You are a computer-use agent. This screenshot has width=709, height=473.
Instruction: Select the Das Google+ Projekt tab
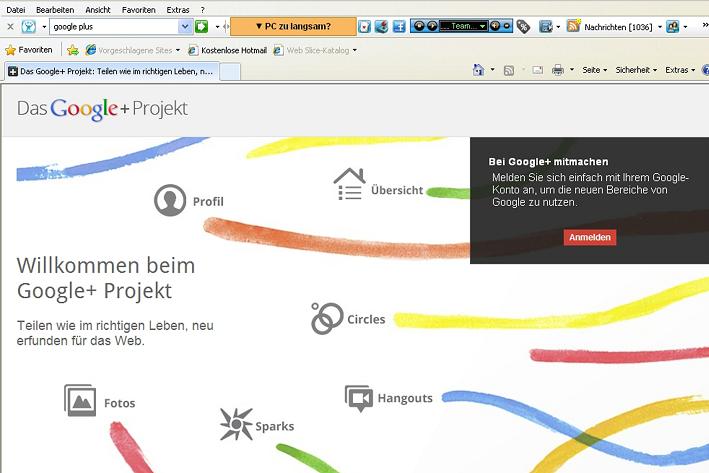(x=112, y=71)
